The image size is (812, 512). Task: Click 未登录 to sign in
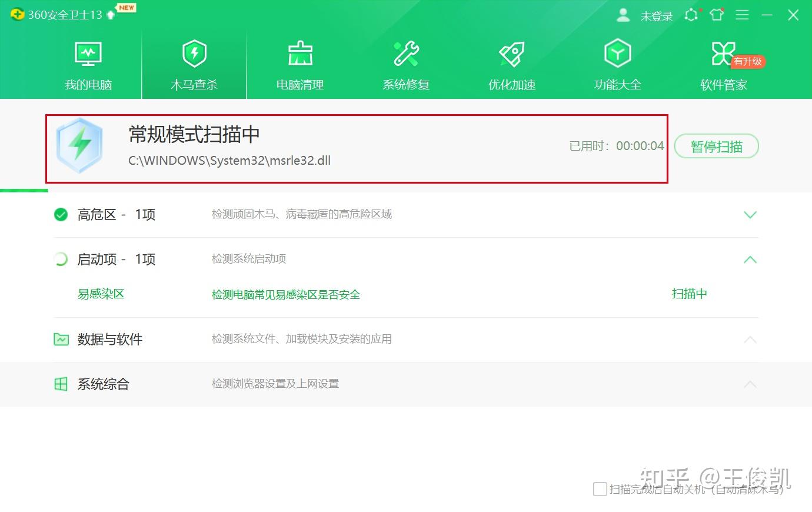pos(656,16)
